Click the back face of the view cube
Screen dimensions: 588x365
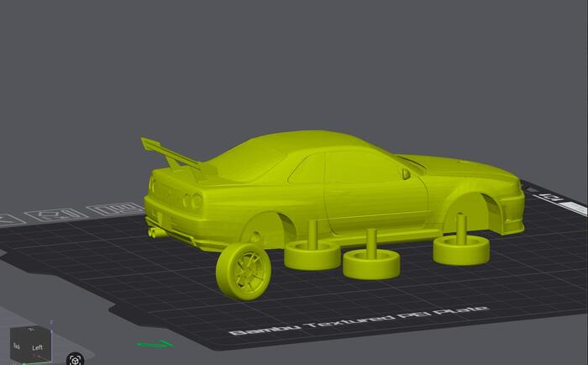pyautogui.click(x=16, y=346)
